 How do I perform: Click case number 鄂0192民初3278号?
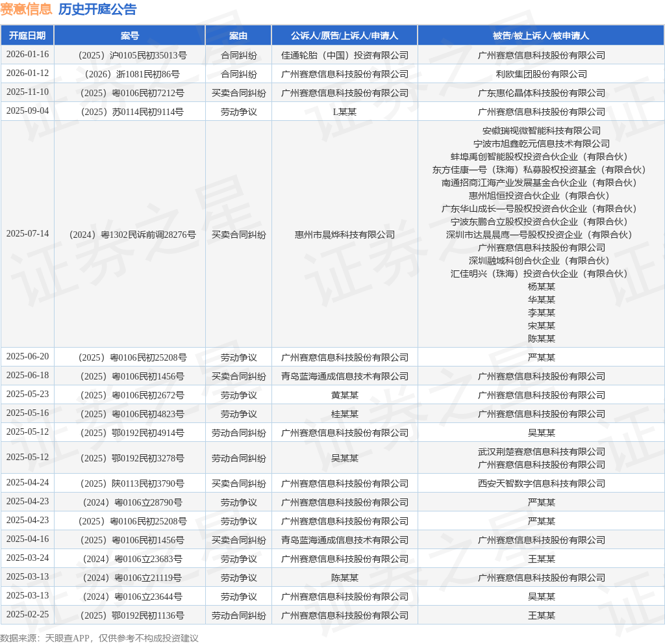click(x=132, y=459)
